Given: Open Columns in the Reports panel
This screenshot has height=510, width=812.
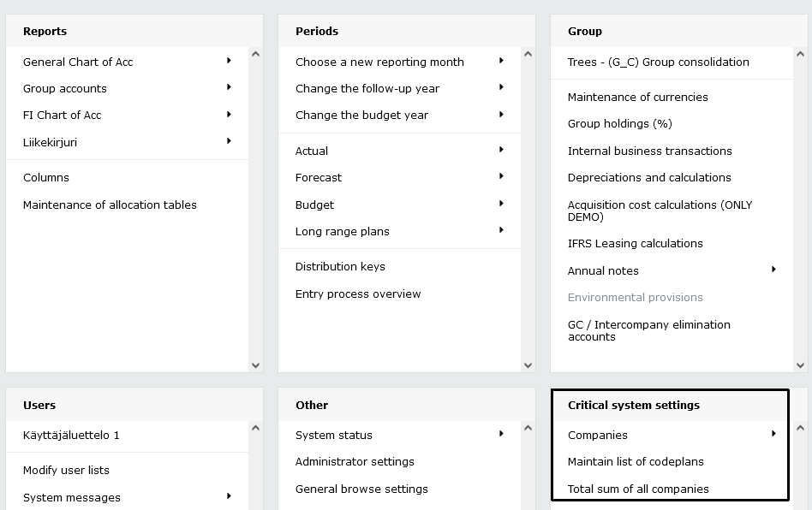Looking at the screenshot, I should tap(46, 177).
